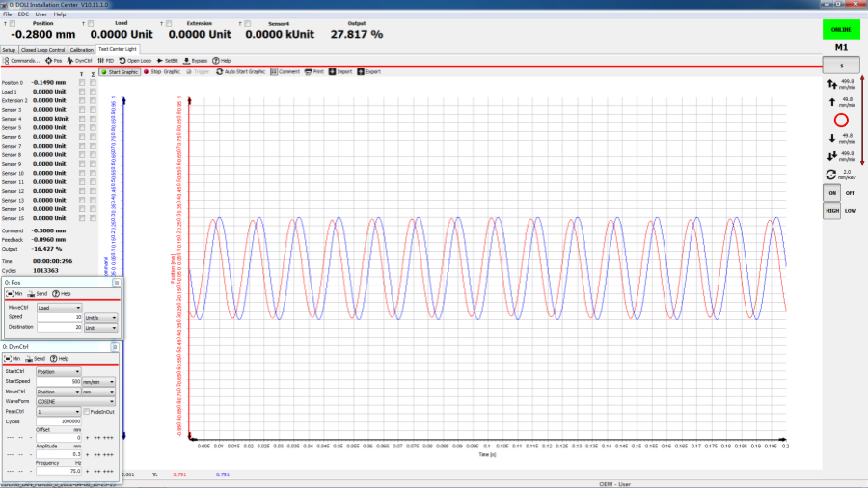Image resolution: width=868 pixels, height=488 pixels.
Task: Click the red stop circle
Action: coord(841,120)
